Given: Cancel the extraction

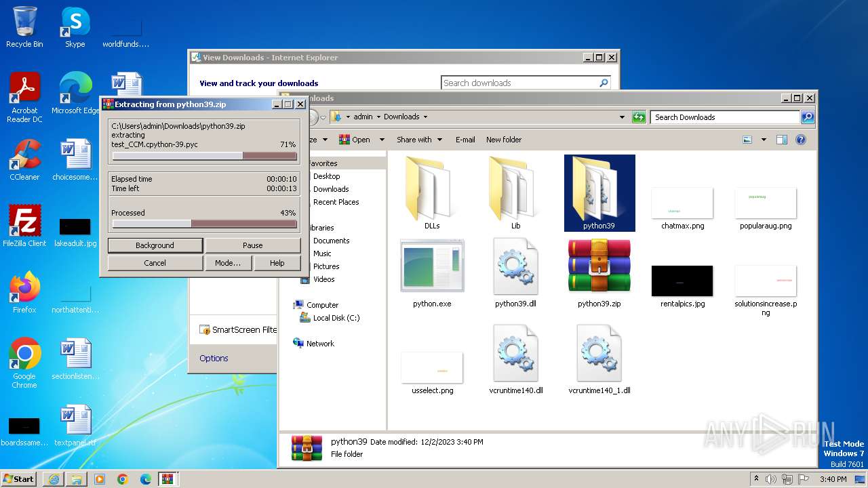Looking at the screenshot, I should pos(155,262).
